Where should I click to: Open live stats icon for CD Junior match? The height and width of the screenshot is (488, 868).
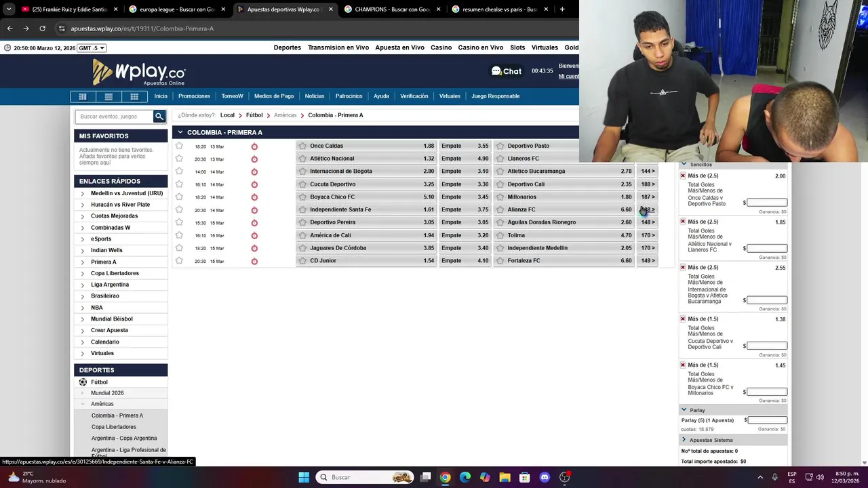[x=254, y=262]
